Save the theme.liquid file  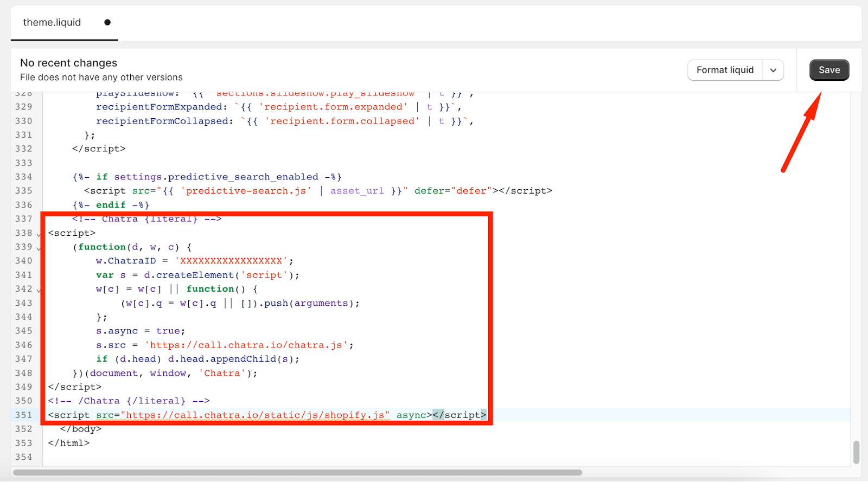tap(829, 70)
